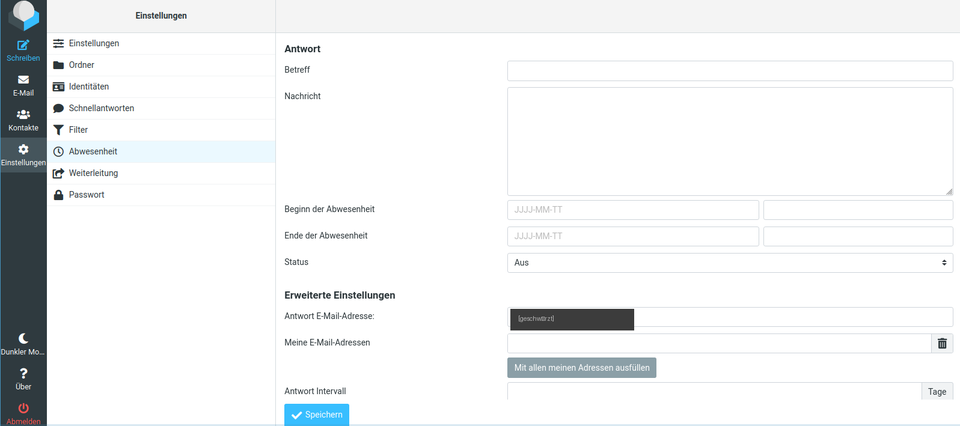Image resolution: width=960 pixels, height=426 pixels.
Task: Click the lock icon beside Passwort
Action: click(x=59, y=195)
